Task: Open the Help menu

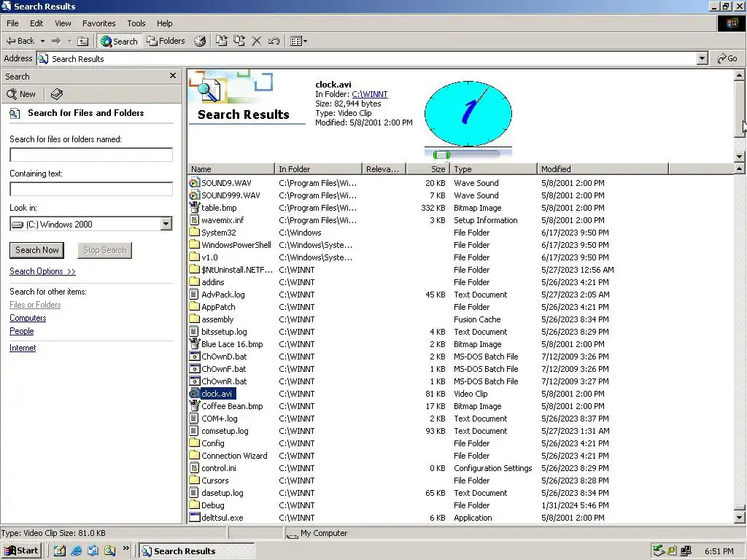Action: (x=164, y=23)
